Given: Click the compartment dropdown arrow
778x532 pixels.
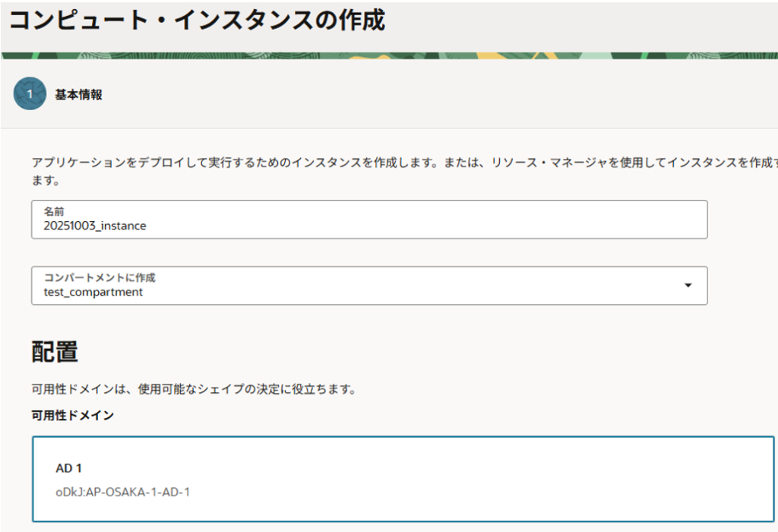Looking at the screenshot, I should 688,285.
